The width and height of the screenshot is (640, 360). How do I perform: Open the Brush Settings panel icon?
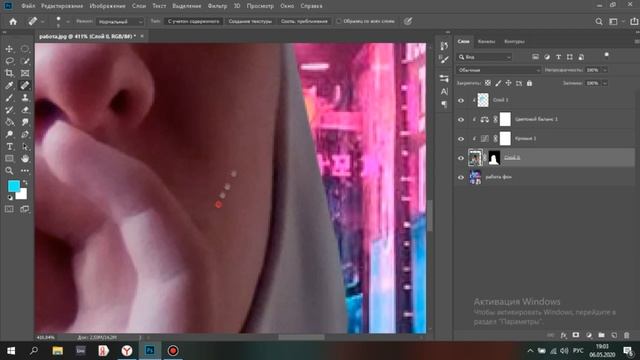(444, 60)
